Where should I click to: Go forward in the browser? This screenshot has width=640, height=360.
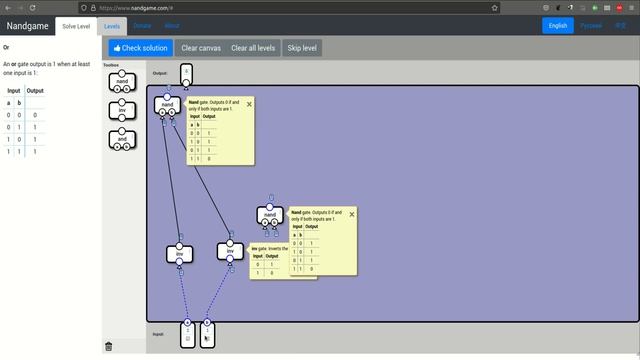click(x=20, y=8)
